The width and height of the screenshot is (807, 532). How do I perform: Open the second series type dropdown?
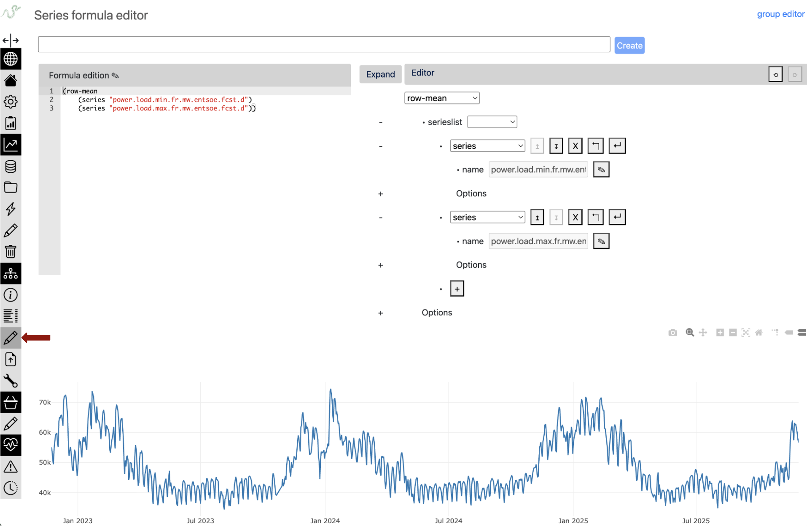click(487, 218)
